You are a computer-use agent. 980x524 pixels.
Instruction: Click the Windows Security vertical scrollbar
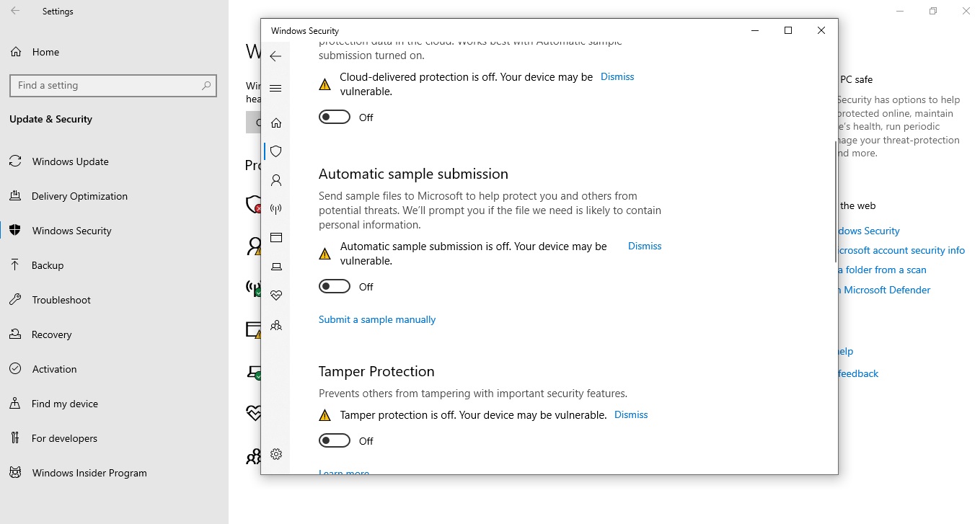(836, 201)
